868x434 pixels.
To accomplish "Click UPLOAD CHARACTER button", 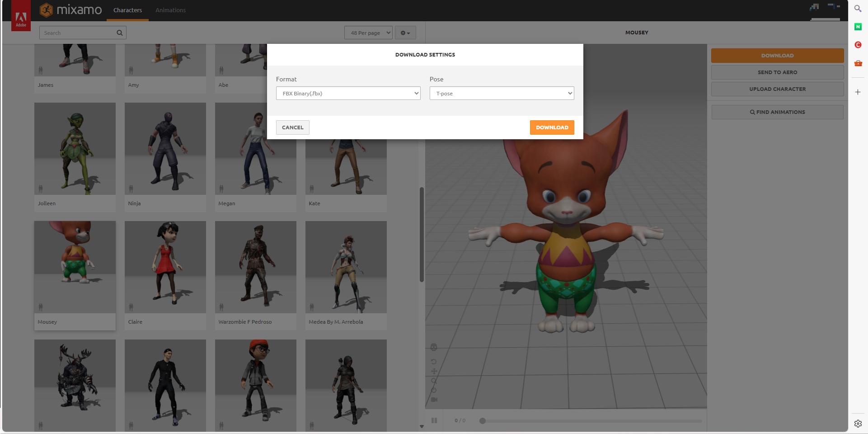I will 777,89.
